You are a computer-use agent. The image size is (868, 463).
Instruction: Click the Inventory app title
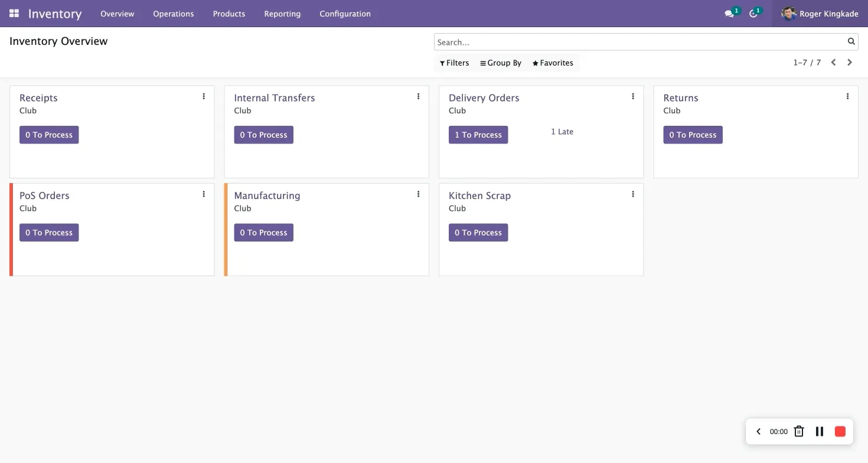(55, 14)
